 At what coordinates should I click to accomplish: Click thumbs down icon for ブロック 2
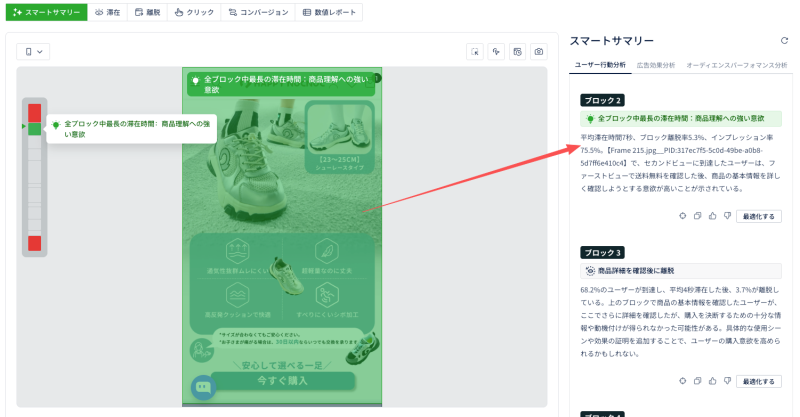pos(727,215)
